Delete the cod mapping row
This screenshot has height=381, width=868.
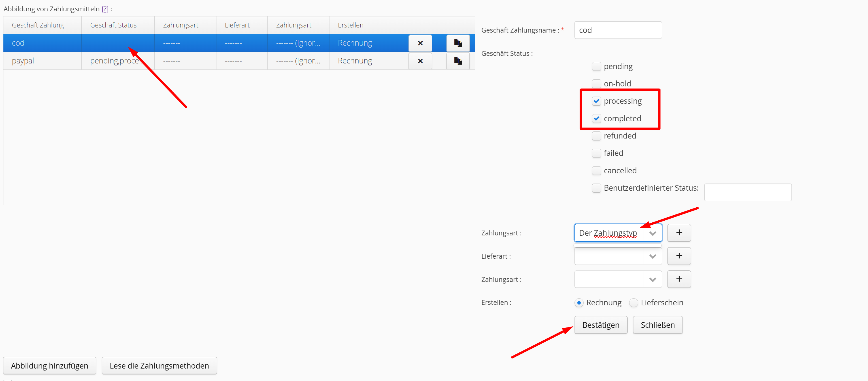click(x=420, y=43)
